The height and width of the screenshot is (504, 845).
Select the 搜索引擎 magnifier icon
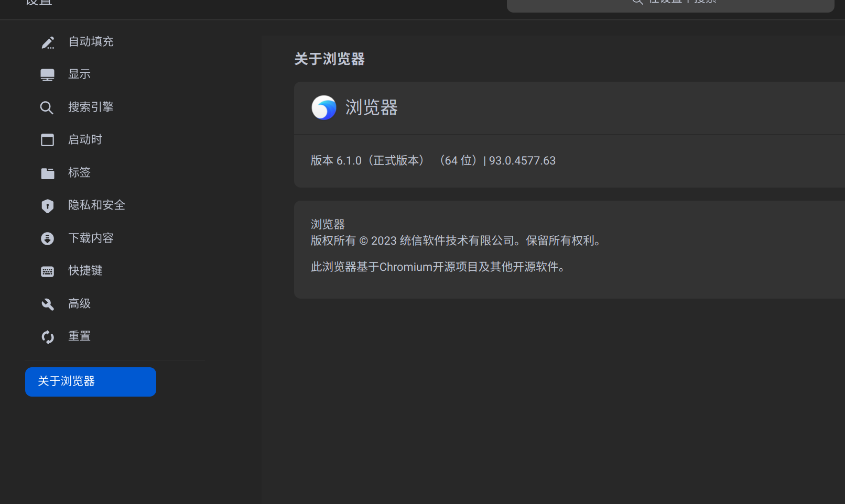[x=48, y=107]
